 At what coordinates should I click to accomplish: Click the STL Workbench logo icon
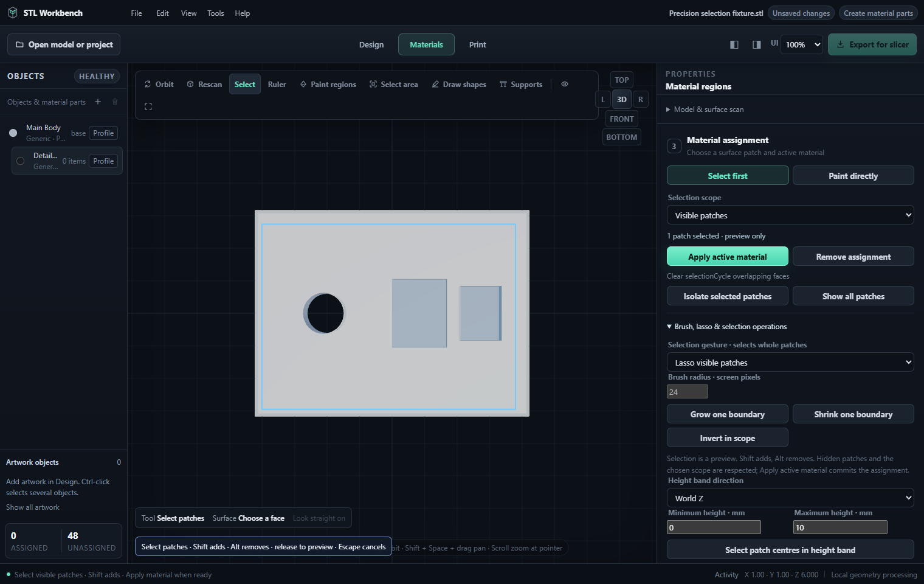[x=13, y=13]
